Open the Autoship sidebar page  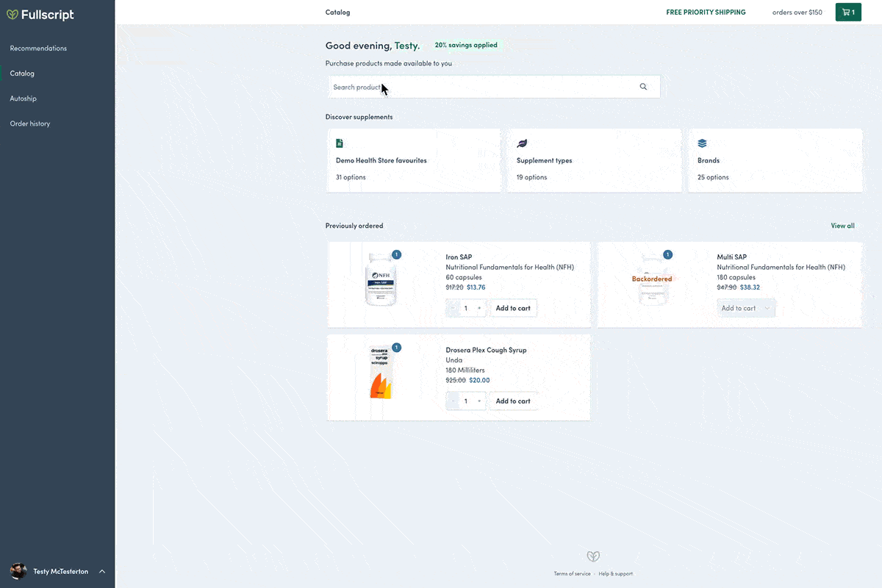pyautogui.click(x=23, y=98)
